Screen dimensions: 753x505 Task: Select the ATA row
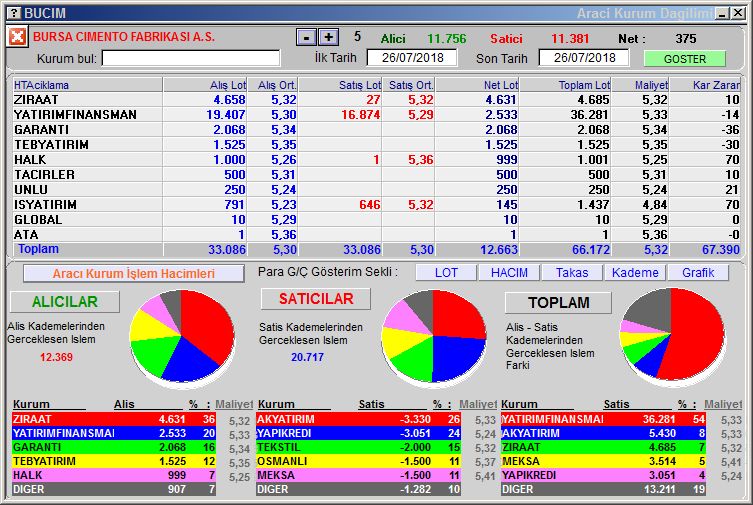tap(376, 235)
